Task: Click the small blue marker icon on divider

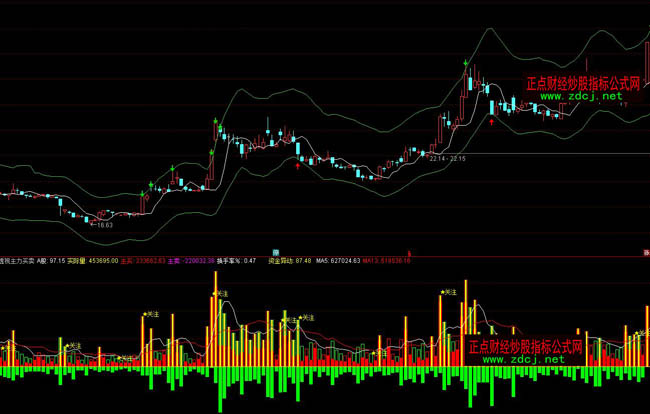Action: pyautogui.click(x=274, y=250)
